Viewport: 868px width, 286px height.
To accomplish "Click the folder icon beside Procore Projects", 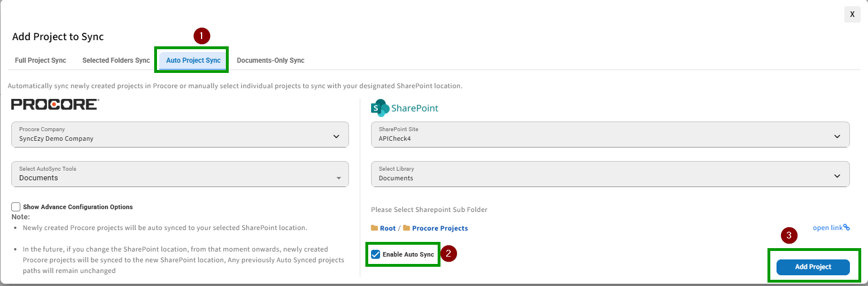I will (x=407, y=228).
